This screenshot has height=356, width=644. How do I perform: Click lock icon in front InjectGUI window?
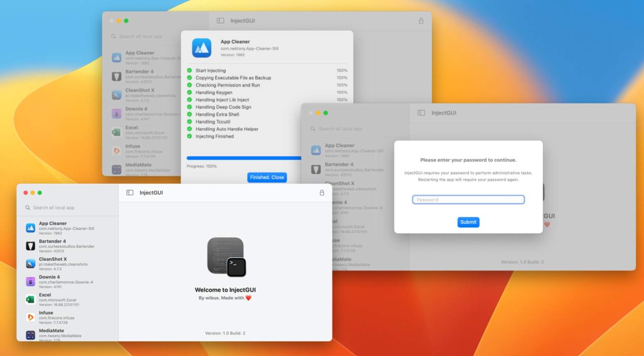(x=322, y=193)
